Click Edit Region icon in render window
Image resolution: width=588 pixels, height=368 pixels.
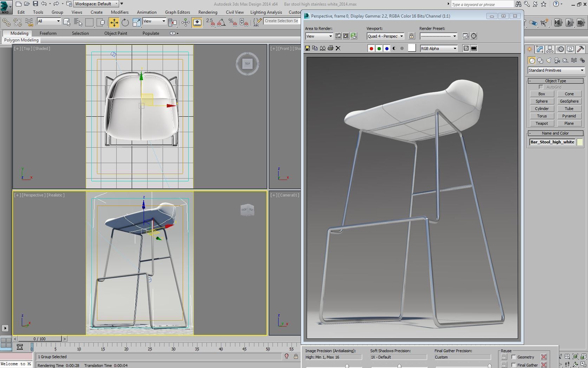338,36
